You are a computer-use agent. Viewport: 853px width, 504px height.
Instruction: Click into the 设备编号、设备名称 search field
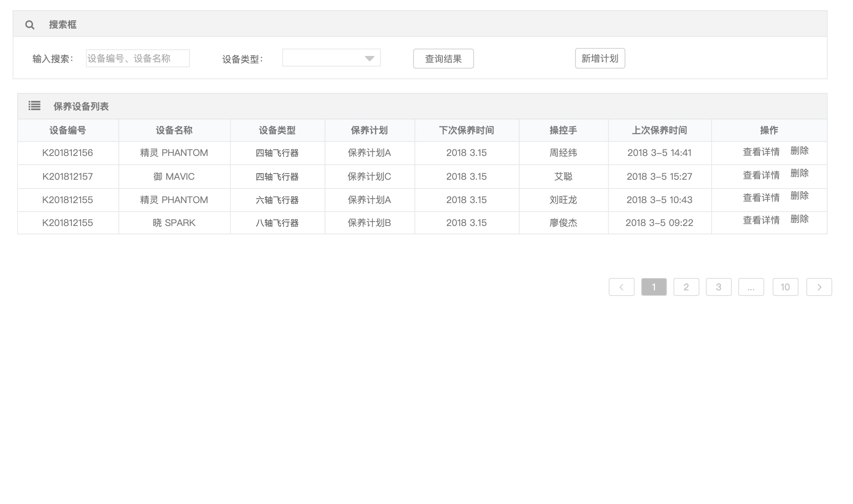pyautogui.click(x=137, y=59)
